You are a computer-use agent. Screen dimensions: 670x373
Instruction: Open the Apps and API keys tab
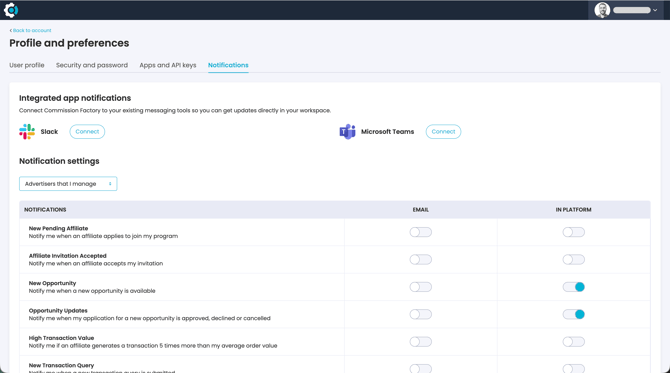tap(168, 65)
